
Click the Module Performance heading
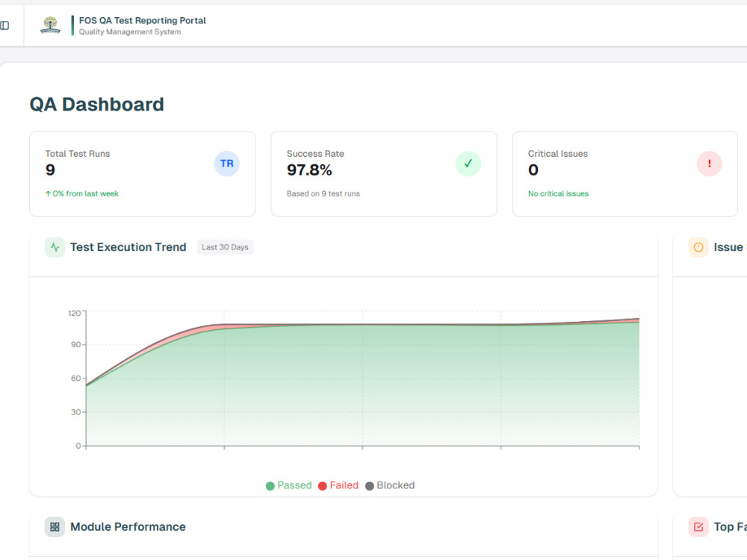(128, 527)
